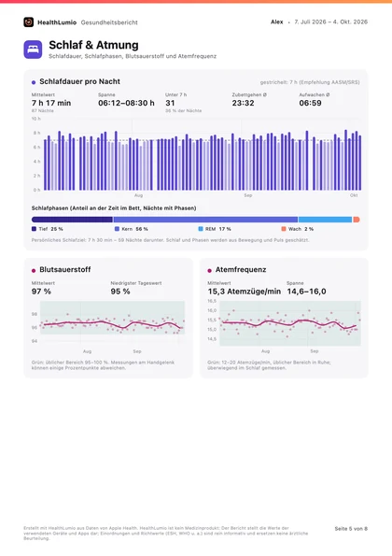
Task: Click the name Alex in the header
Action: coord(277,22)
